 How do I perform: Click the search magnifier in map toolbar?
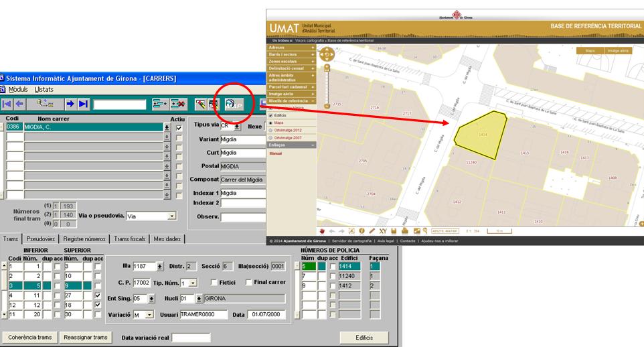(x=425, y=231)
